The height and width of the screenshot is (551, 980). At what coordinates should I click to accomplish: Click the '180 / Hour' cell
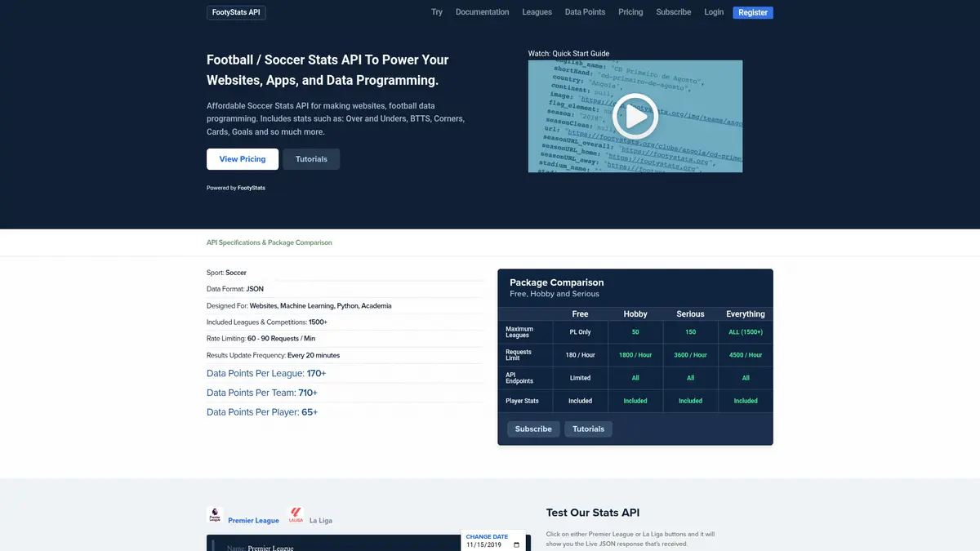tap(580, 355)
